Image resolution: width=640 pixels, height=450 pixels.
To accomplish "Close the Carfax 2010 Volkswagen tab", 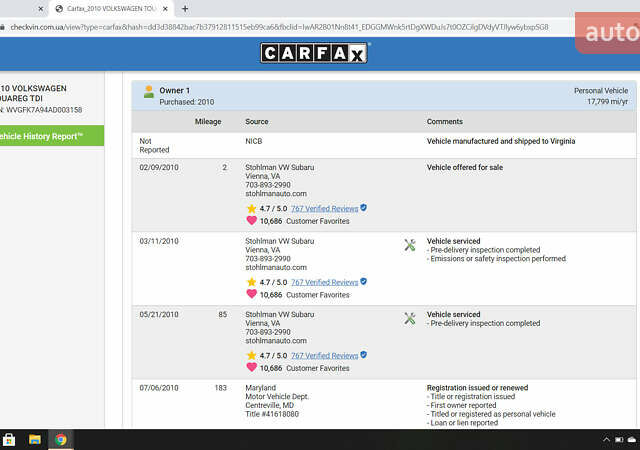I will (x=167, y=8).
